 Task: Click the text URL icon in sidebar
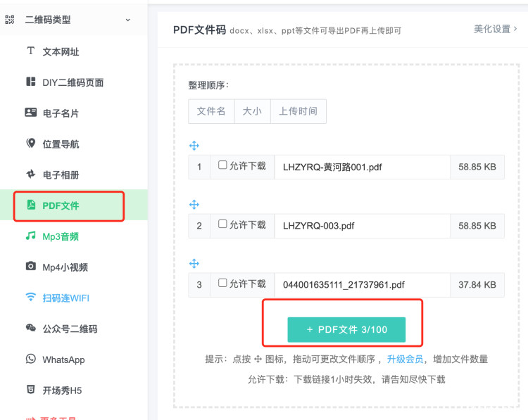pyautogui.click(x=30, y=51)
